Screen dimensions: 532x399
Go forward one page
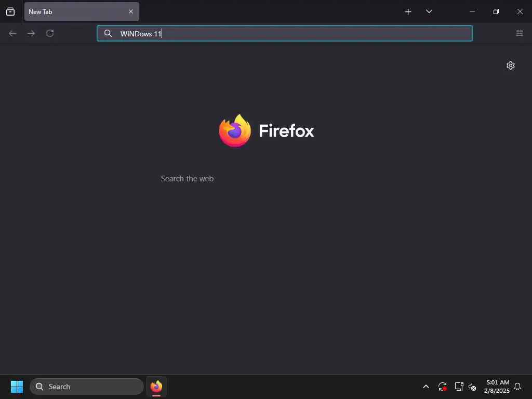[x=31, y=33]
